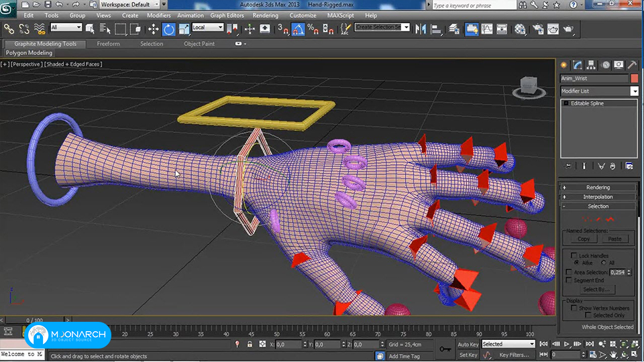Image resolution: width=644 pixels, height=362 pixels.
Task: Adjust the Area Selection value spinner
Action: tap(629, 272)
